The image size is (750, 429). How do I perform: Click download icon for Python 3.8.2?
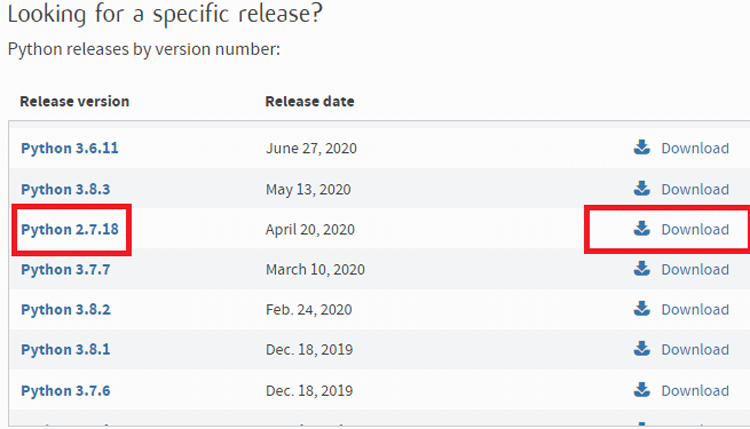coord(642,309)
